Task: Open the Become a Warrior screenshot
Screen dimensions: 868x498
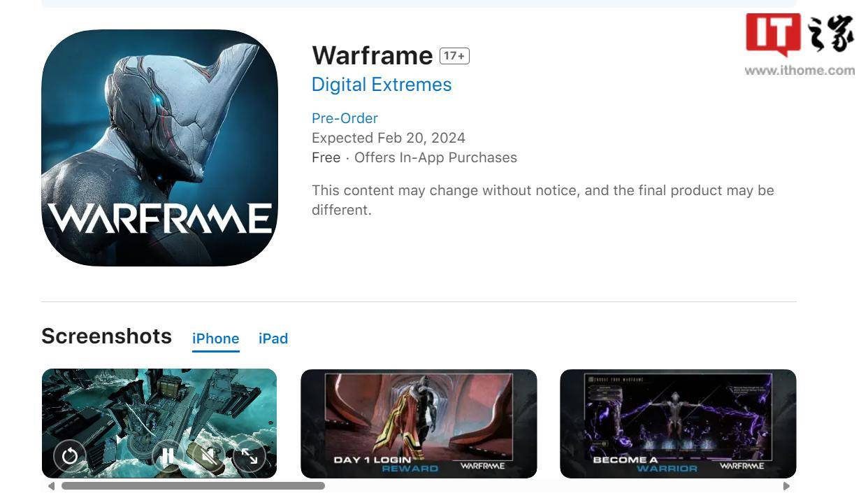Action: coord(678,424)
